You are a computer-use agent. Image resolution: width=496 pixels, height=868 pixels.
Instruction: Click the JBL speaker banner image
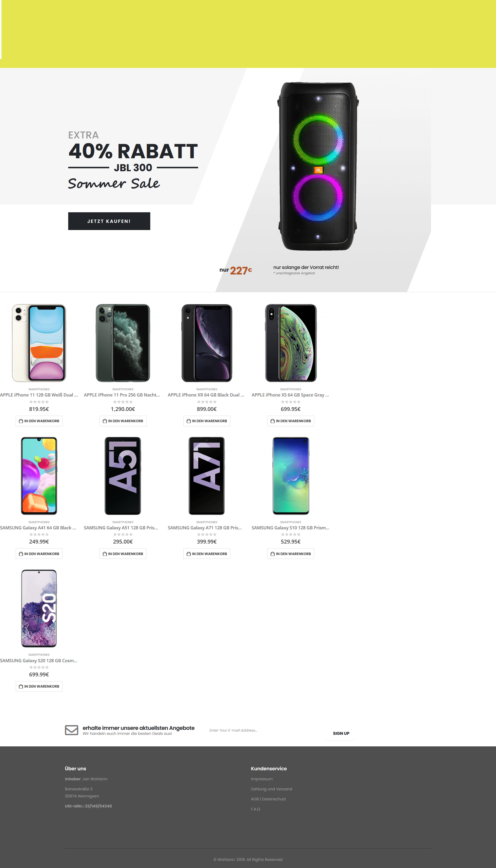(318, 166)
